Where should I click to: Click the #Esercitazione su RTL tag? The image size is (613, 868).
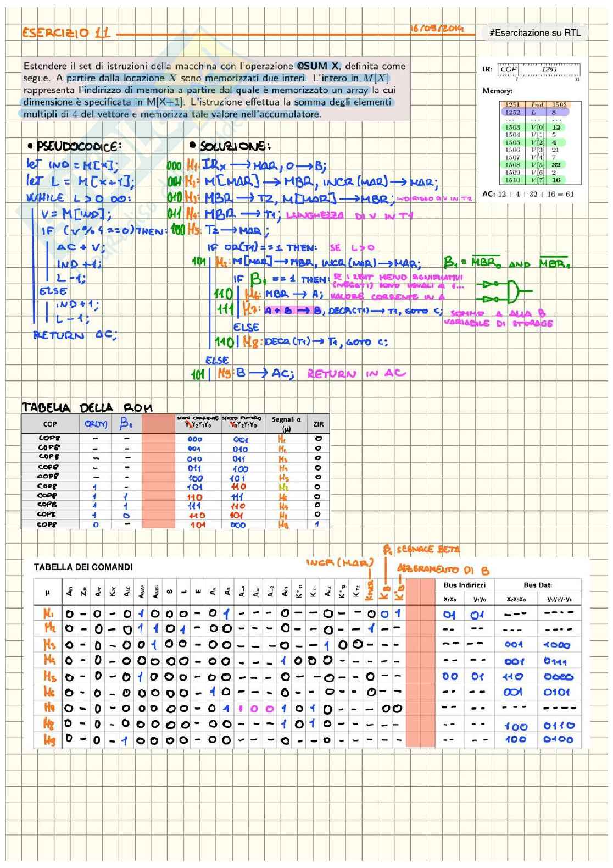[534, 33]
